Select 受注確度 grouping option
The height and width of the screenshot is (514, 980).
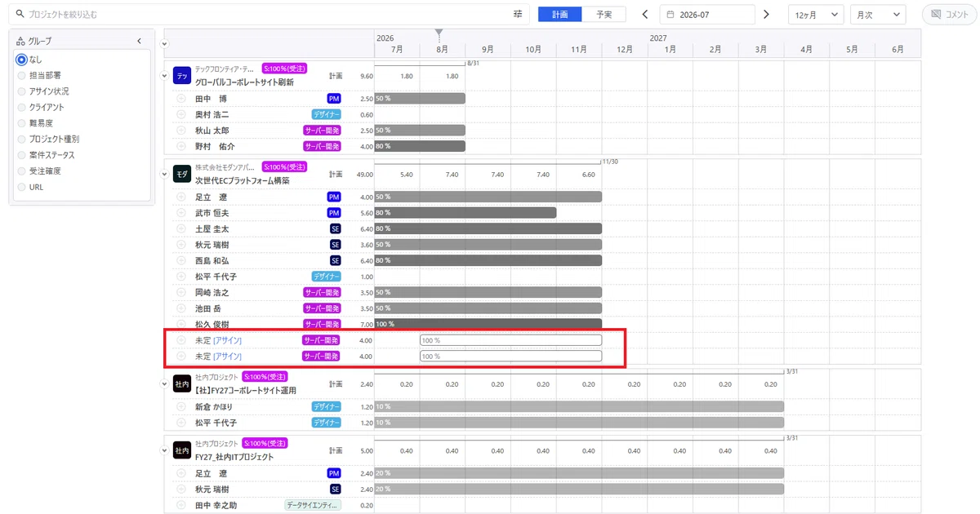point(22,171)
